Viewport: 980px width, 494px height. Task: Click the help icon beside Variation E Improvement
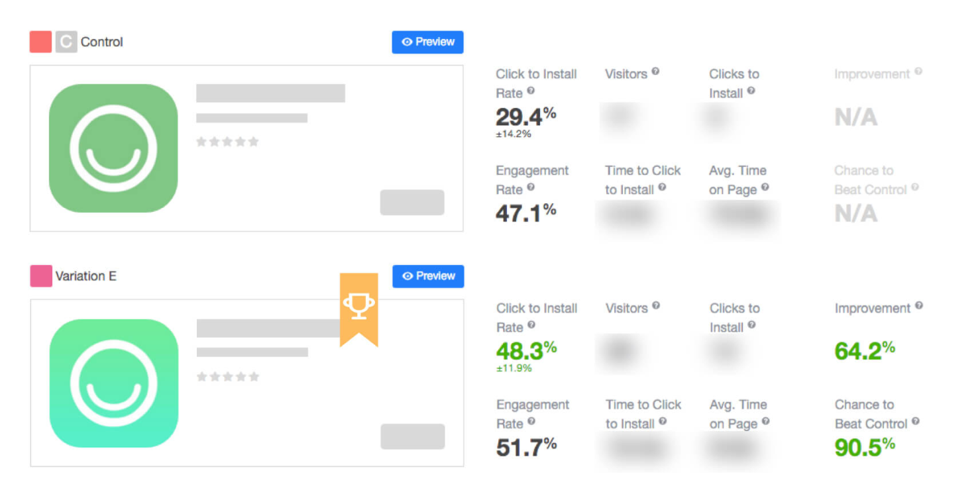click(x=919, y=306)
